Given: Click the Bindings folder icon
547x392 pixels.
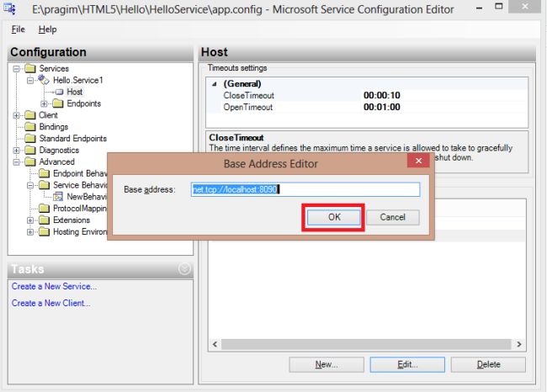Looking at the screenshot, I should coord(30,126).
